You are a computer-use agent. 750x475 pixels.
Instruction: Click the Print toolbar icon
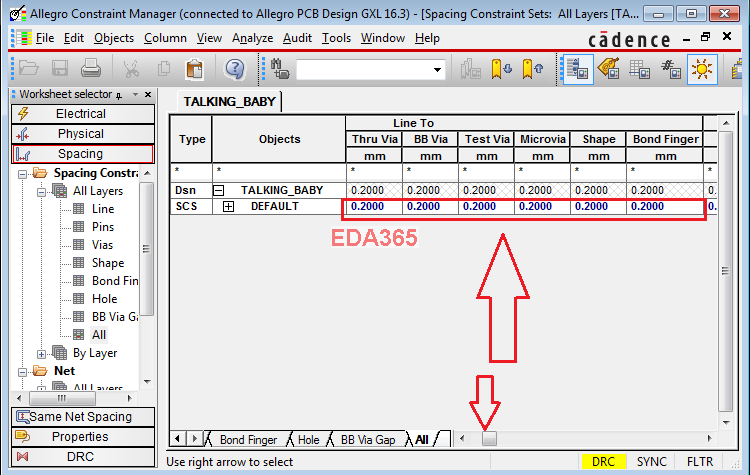point(91,69)
